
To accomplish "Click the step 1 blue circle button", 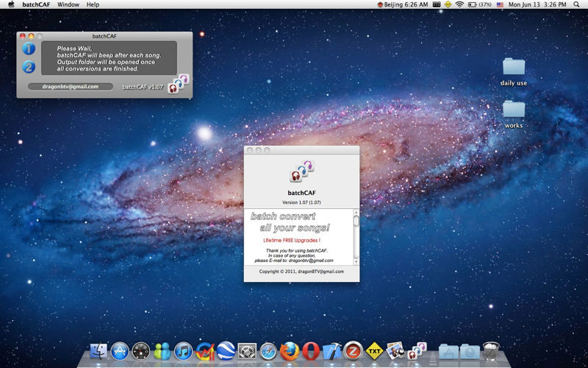I will click(29, 49).
